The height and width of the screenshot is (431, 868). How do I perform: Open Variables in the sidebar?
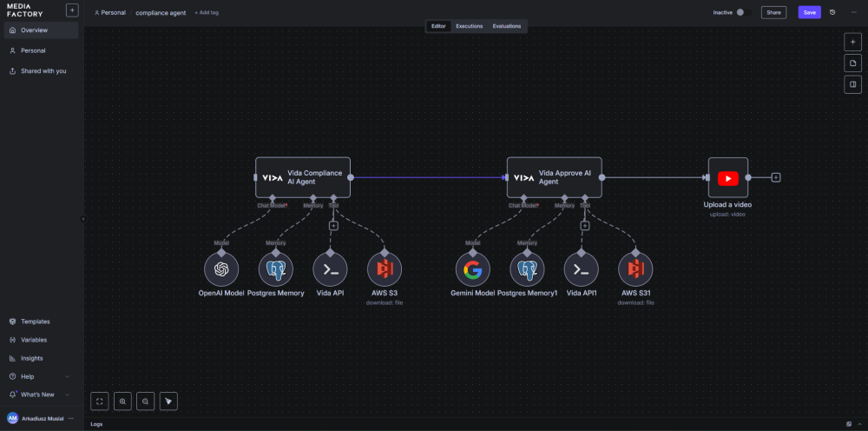point(41,340)
